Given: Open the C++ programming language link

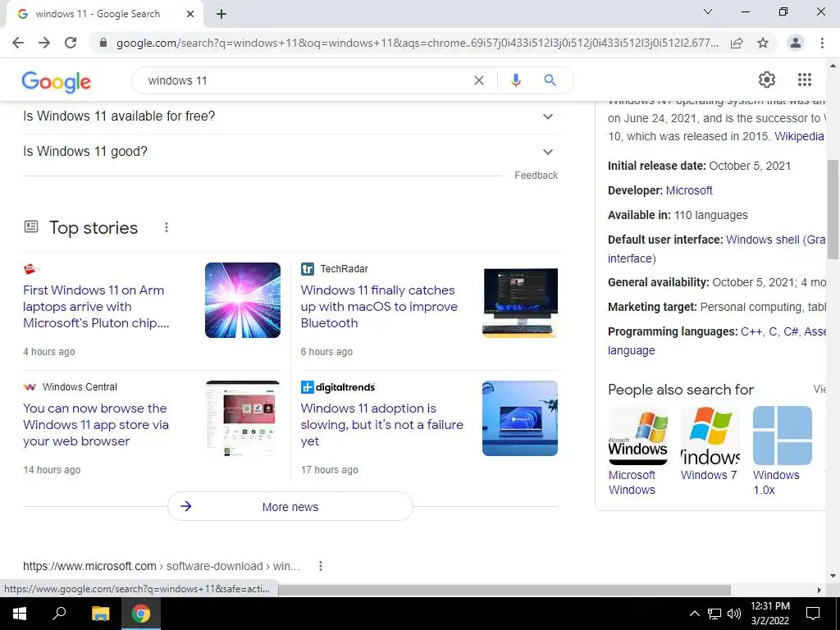Looking at the screenshot, I should (751, 331).
